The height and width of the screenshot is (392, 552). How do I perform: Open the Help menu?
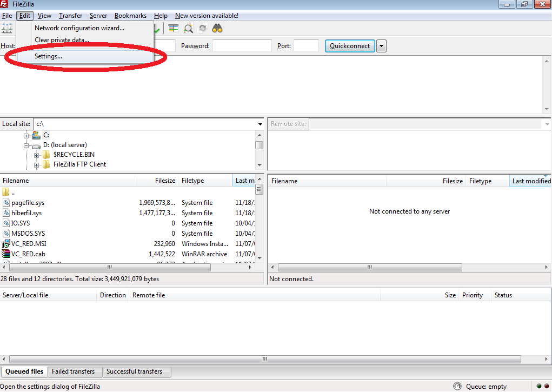click(161, 16)
